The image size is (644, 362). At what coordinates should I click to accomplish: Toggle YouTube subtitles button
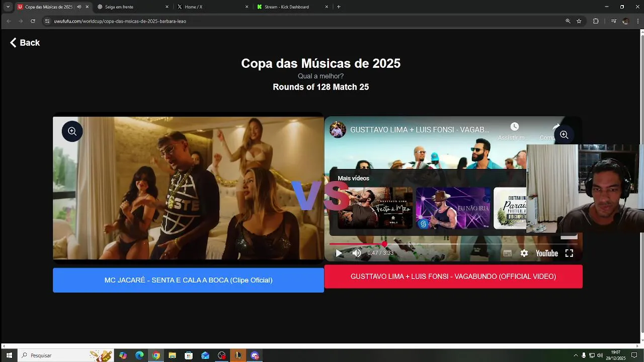click(508, 253)
